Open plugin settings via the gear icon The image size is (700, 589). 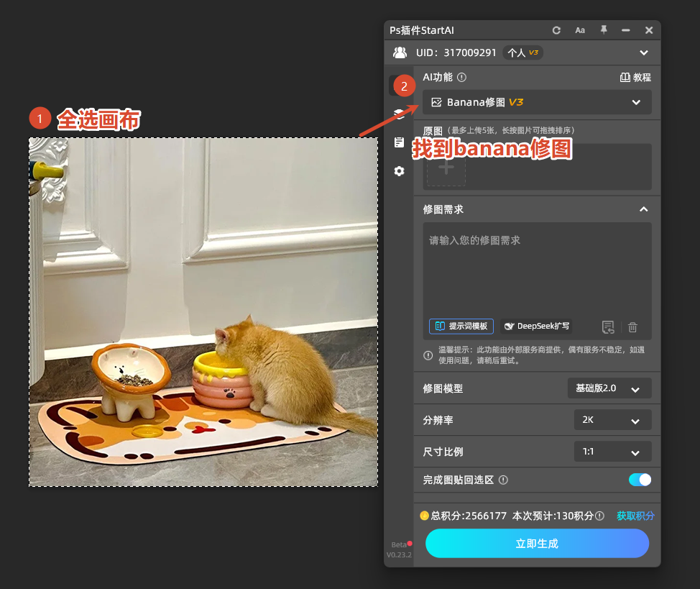(x=400, y=171)
